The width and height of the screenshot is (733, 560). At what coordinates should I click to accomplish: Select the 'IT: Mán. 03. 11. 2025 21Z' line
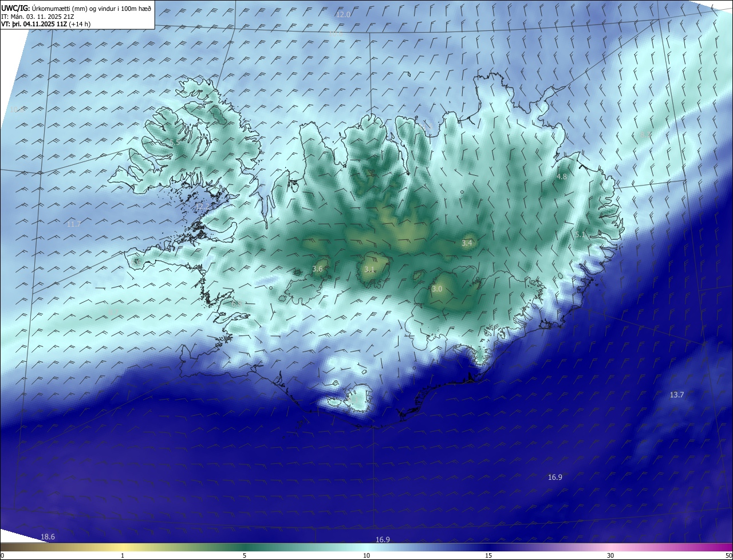tap(38, 17)
